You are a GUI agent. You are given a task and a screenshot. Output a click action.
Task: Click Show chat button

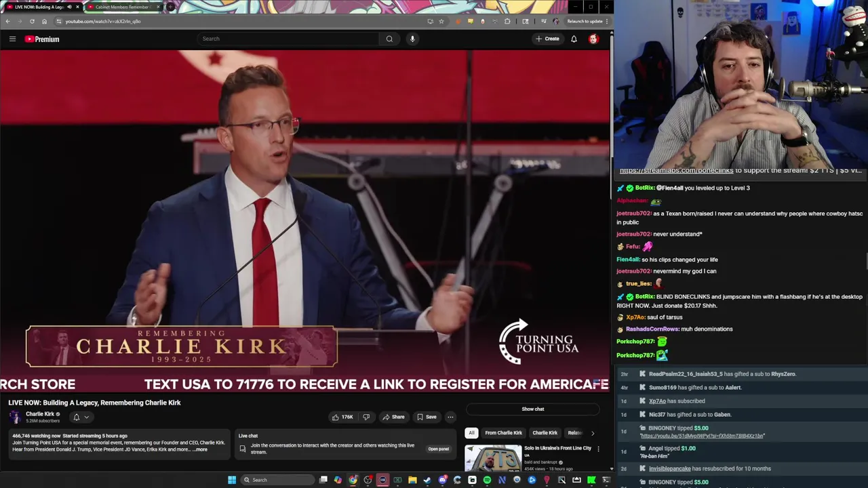(533, 409)
